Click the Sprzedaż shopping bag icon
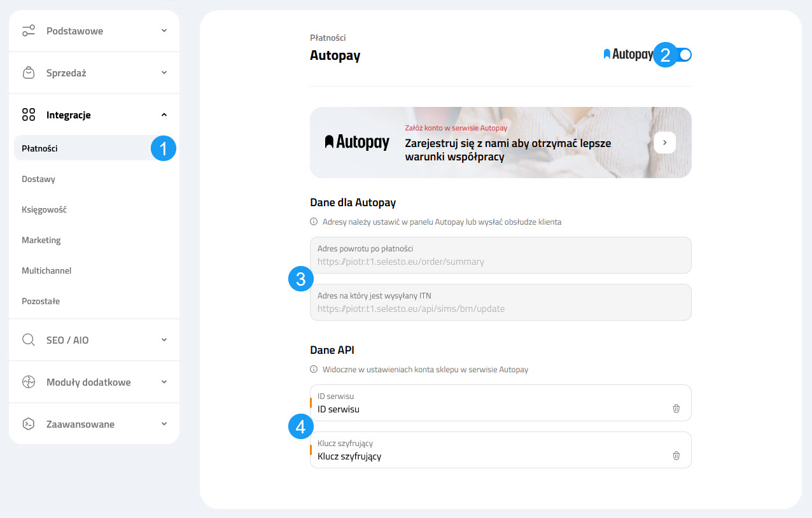 [x=29, y=73]
